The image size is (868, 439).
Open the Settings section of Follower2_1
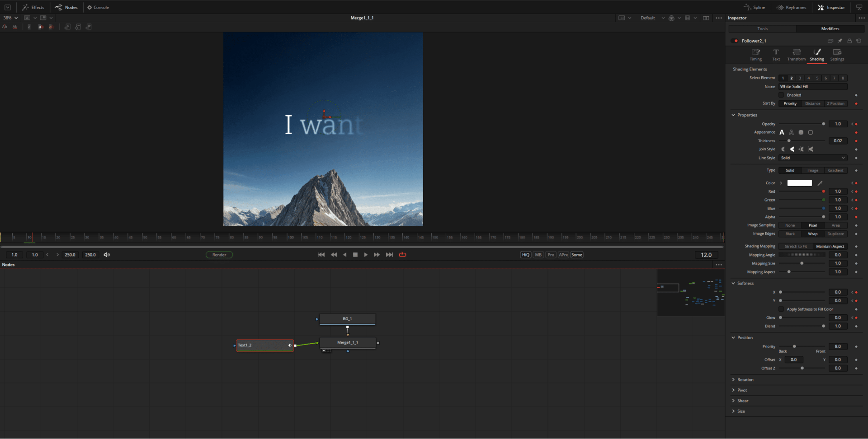837,54
